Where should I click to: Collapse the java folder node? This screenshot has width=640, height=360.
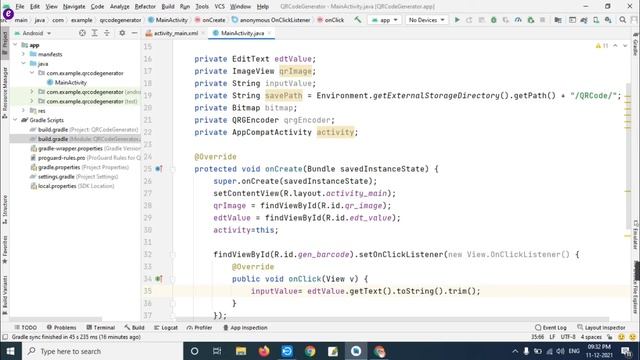[24, 64]
